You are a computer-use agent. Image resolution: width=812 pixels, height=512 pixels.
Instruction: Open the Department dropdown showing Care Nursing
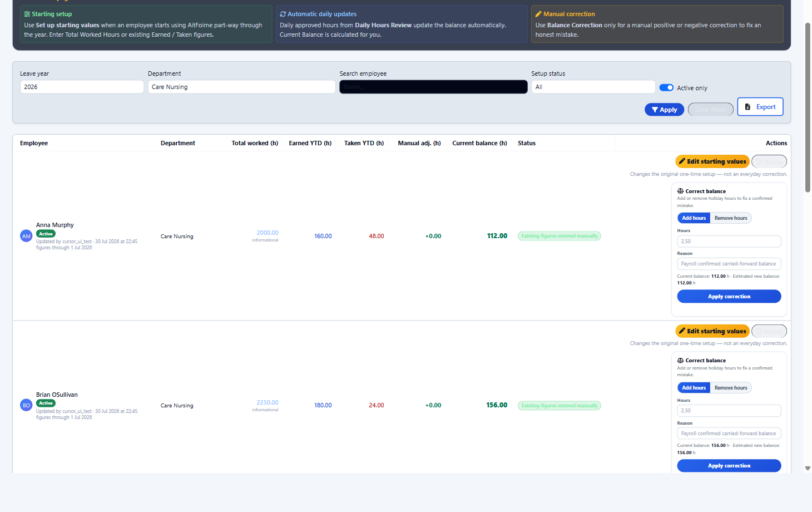tap(241, 87)
